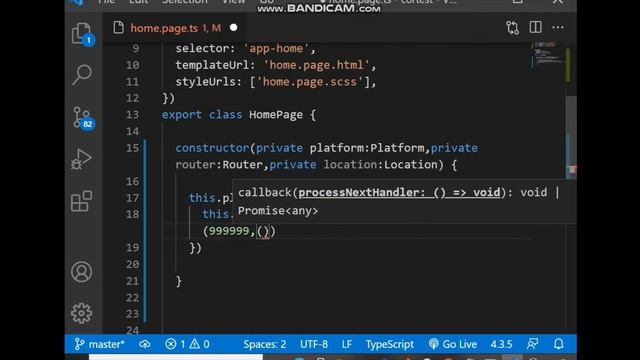The image size is (640, 360).
Task: Click the empty parentheses with the error underline on line 18
Action: [x=263, y=231]
